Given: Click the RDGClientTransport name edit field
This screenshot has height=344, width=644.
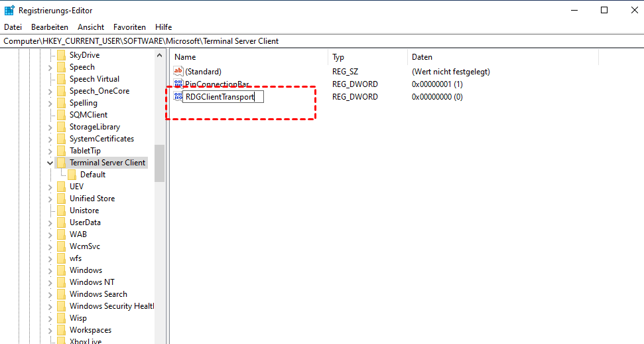Looking at the screenshot, I should 223,97.
